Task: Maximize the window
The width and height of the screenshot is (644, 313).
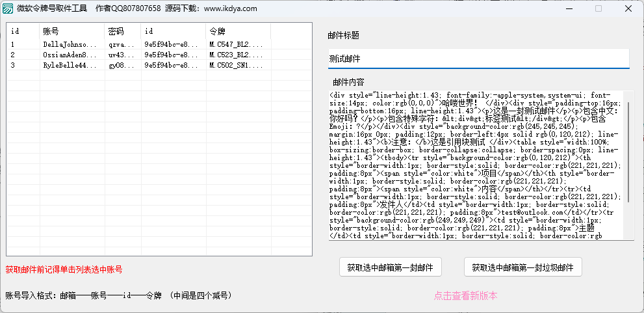Action: coord(599,8)
